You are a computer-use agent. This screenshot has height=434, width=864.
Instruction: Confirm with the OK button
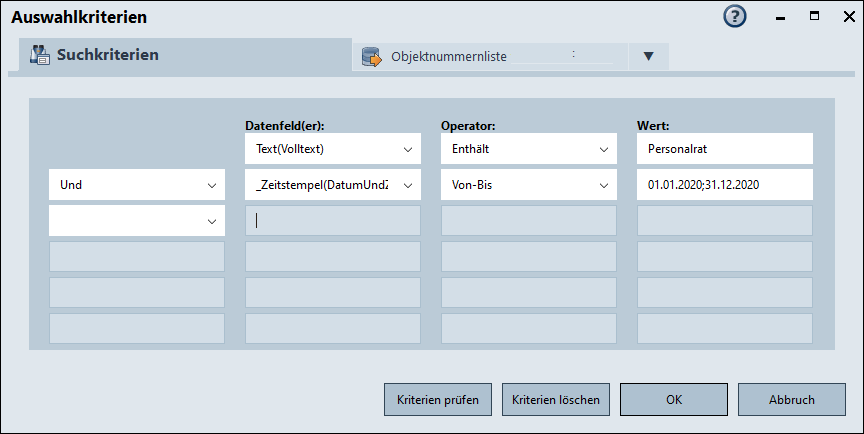click(x=673, y=400)
